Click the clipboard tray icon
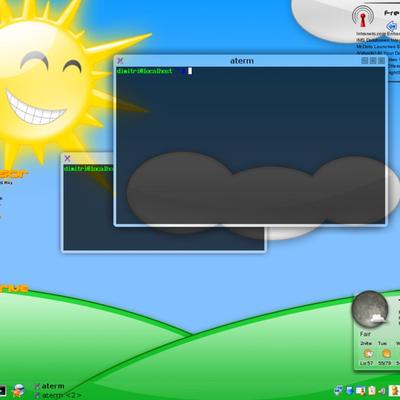400x400 pixels. pyautogui.click(x=372, y=390)
